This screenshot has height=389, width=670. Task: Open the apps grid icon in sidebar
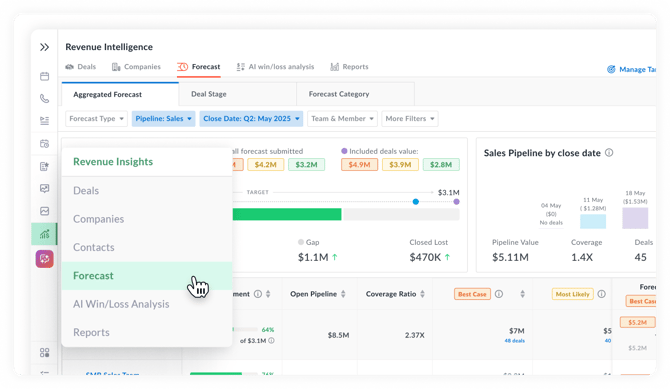44,352
